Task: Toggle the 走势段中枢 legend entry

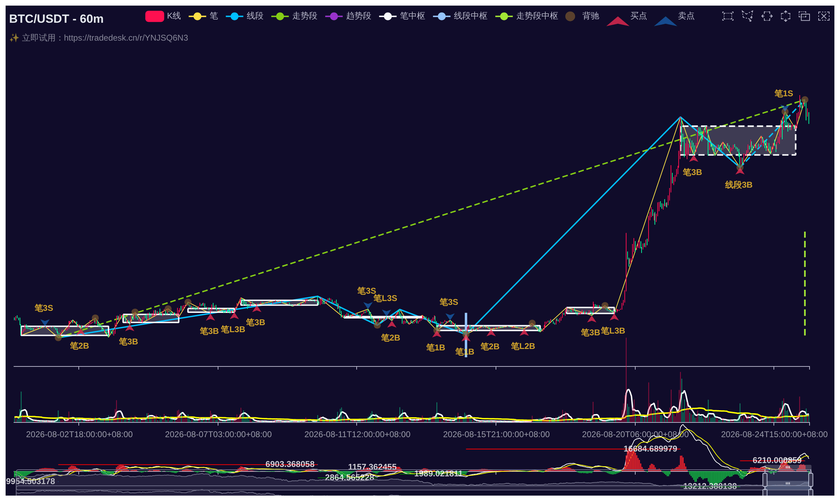Action: [526, 16]
